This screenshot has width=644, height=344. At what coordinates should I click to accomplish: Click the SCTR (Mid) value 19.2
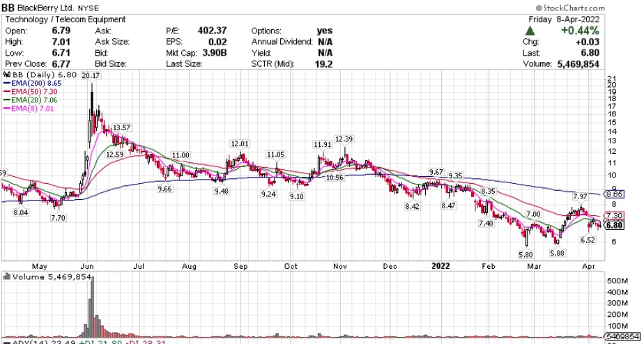coord(324,64)
